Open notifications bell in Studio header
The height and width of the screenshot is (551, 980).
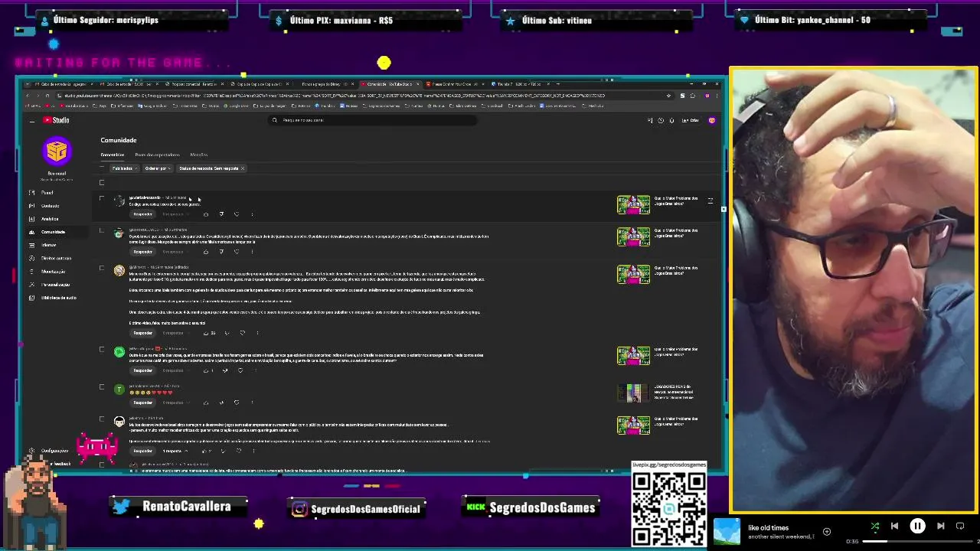pos(671,120)
